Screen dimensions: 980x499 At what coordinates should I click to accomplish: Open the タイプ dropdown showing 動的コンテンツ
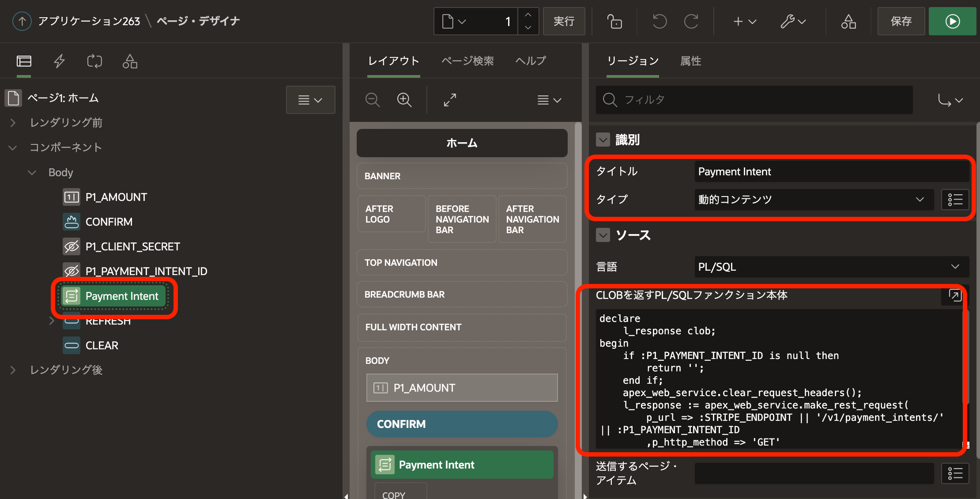coord(814,200)
